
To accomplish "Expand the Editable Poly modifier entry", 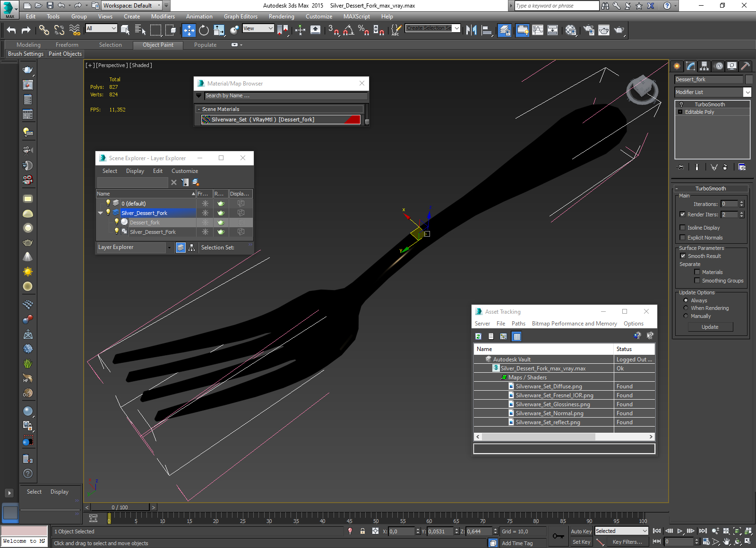I will coord(680,112).
